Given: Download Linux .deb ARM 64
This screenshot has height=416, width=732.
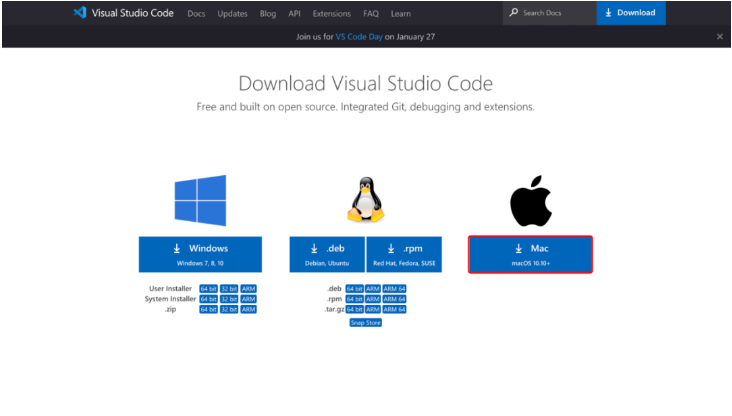Looking at the screenshot, I should [394, 289].
